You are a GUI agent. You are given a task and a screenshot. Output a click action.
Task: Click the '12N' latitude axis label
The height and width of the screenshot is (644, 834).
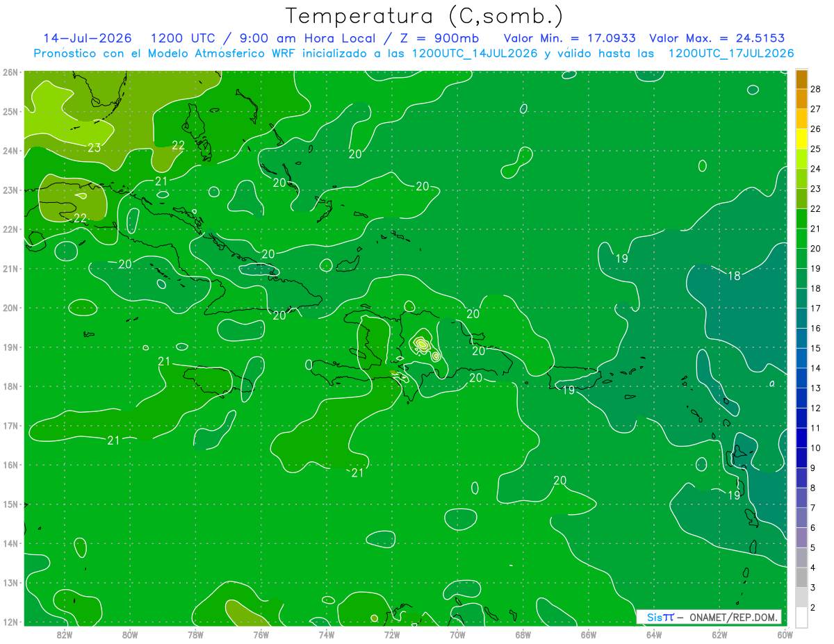pyautogui.click(x=10, y=622)
